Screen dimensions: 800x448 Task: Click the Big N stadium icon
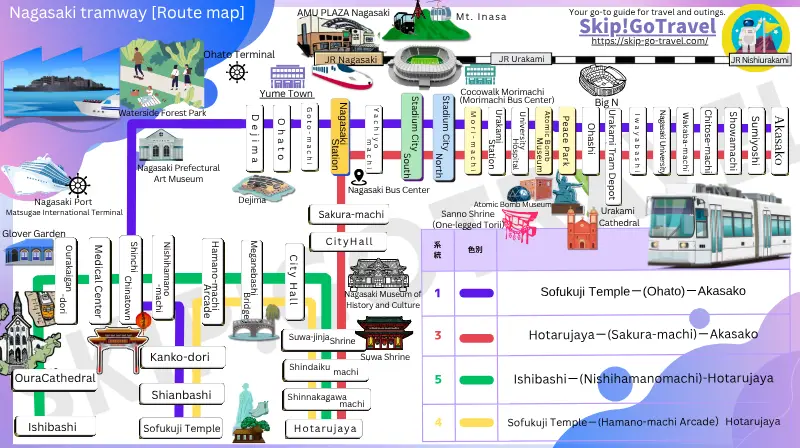coord(602,81)
